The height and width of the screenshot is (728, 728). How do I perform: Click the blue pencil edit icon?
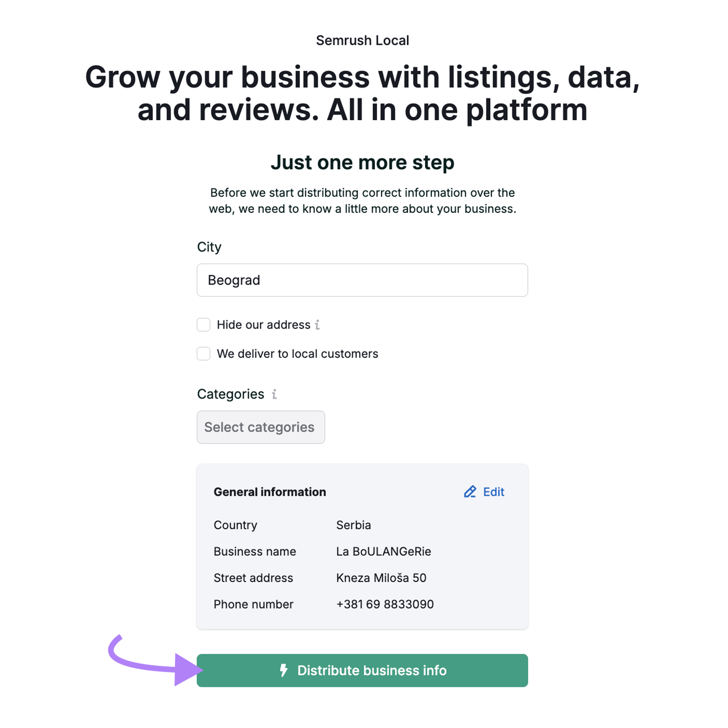470,492
